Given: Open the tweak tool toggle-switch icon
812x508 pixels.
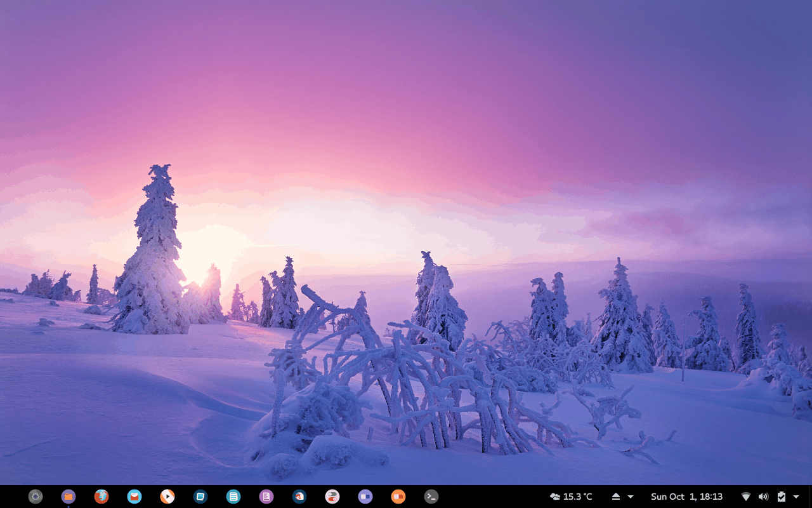Looking at the screenshot, I should point(332,497).
